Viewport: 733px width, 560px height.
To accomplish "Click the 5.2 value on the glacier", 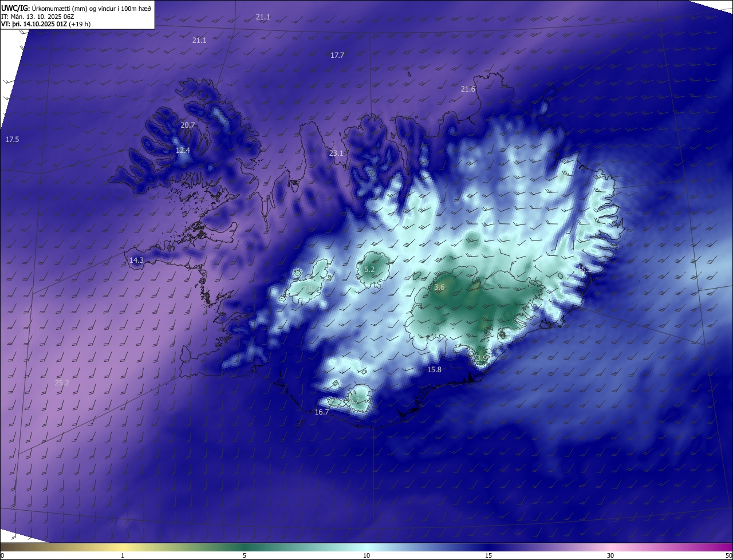I will 369,269.
